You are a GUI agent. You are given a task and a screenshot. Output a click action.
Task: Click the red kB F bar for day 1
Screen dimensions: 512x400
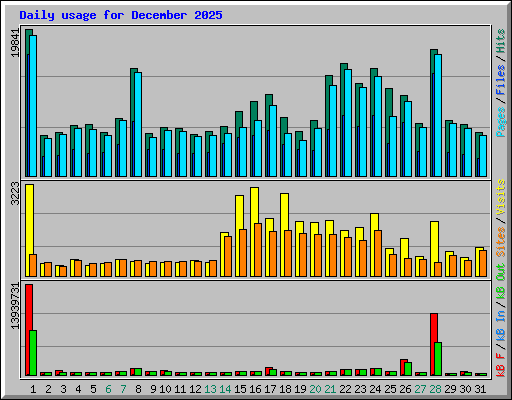pyautogui.click(x=29, y=330)
